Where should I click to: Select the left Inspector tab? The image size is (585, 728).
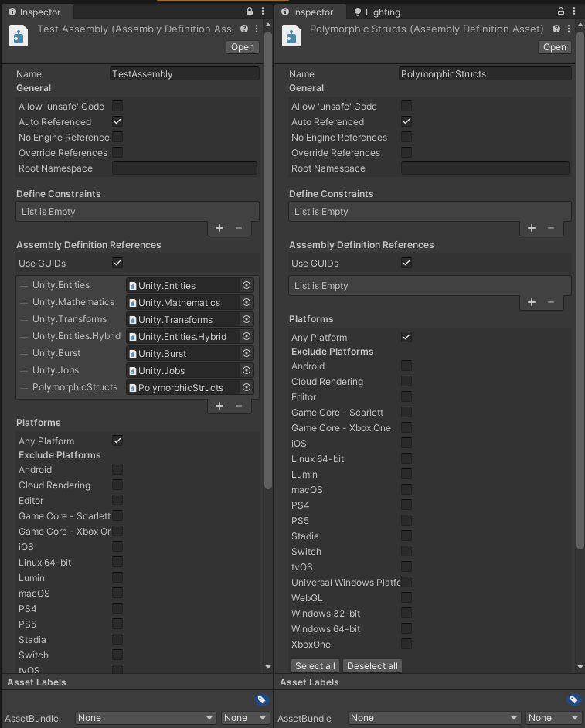click(35, 12)
